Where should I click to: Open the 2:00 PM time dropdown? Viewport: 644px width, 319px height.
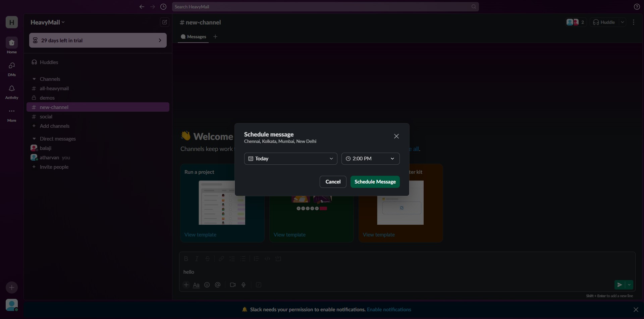click(x=370, y=159)
